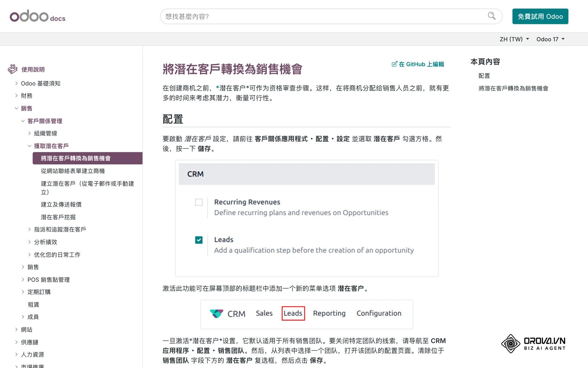Jump to 將潛在客戶轉換為銷售機會 in page contents
Viewport: 588px width, 368px height.
click(x=513, y=88)
